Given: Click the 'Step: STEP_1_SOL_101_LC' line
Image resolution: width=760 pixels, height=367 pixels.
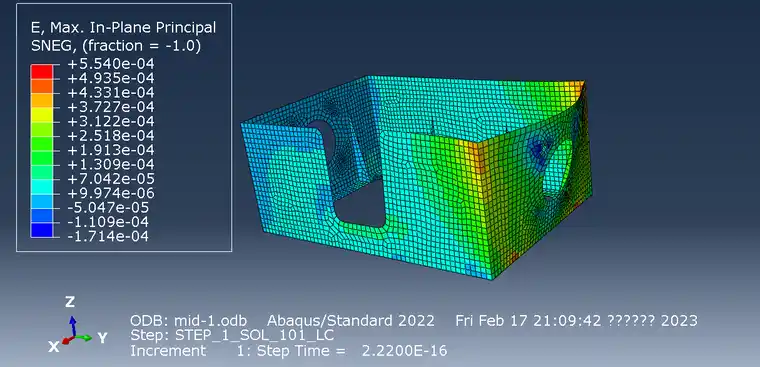Looking at the screenshot, I should (x=232, y=335).
